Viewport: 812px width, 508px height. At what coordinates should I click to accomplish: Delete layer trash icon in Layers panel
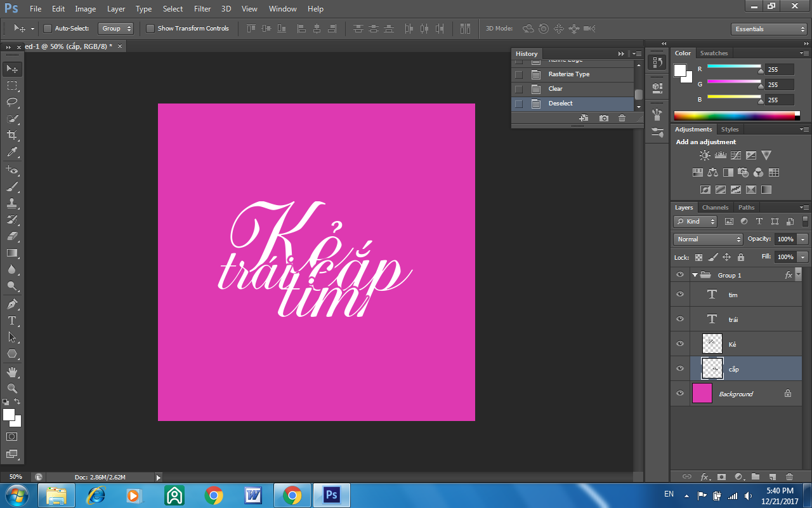[789, 476]
